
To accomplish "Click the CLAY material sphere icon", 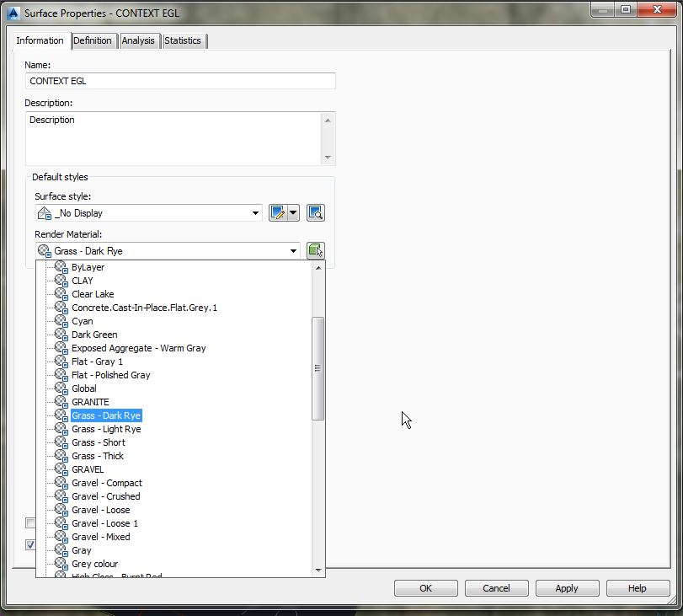I will [x=59, y=281].
